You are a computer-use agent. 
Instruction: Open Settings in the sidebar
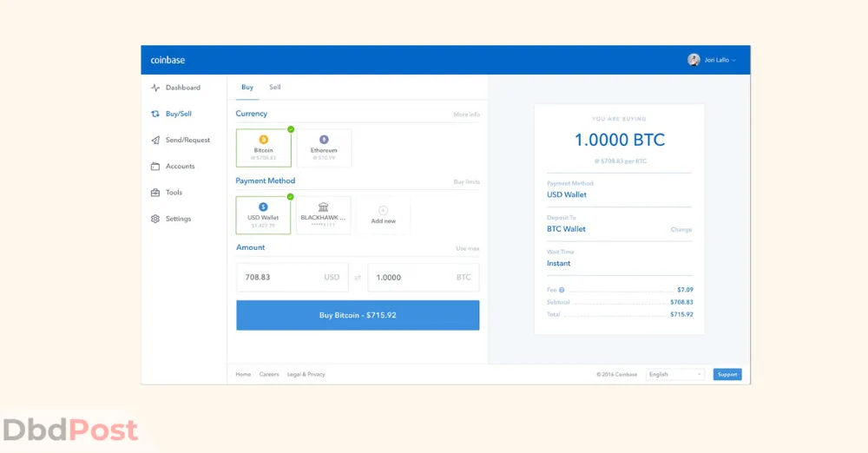coord(171,219)
